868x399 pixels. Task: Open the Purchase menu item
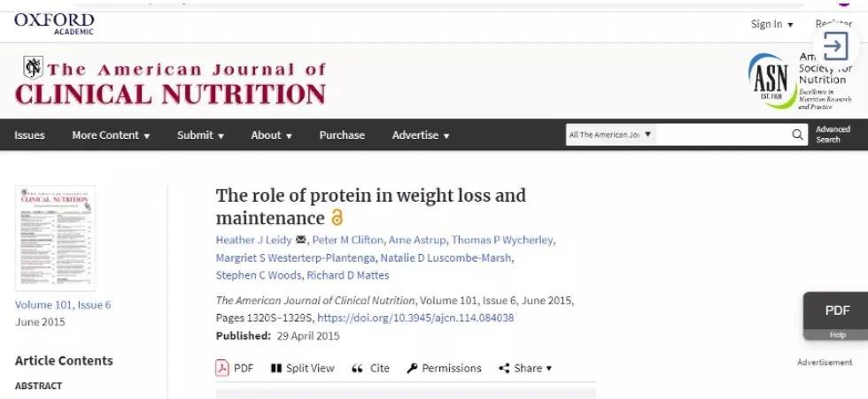342,135
